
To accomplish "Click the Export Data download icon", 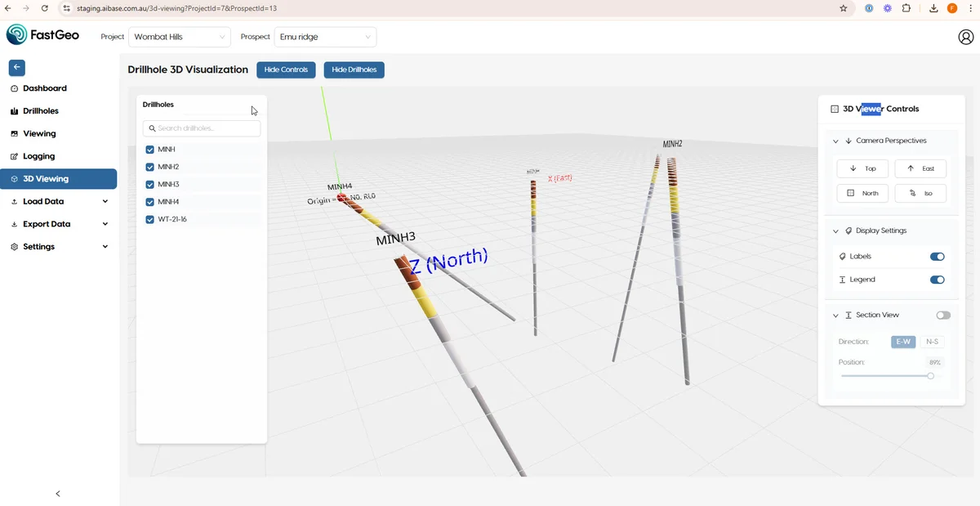I will click(x=14, y=223).
